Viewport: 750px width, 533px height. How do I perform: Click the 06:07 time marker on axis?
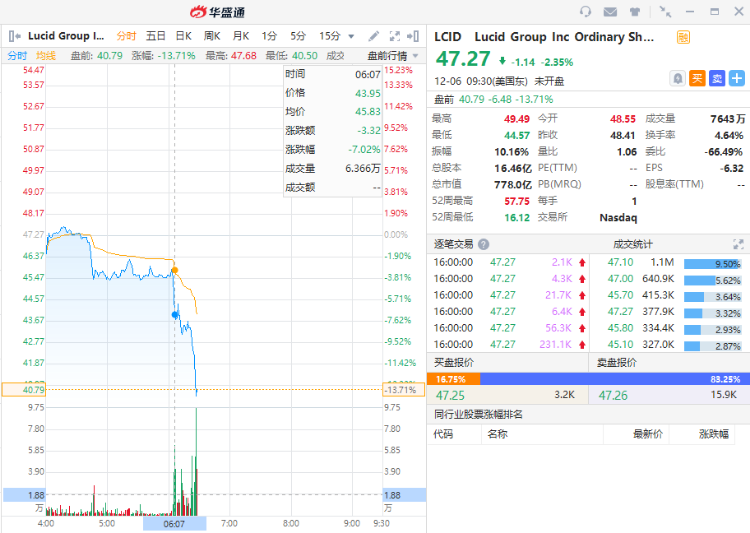tap(174, 524)
